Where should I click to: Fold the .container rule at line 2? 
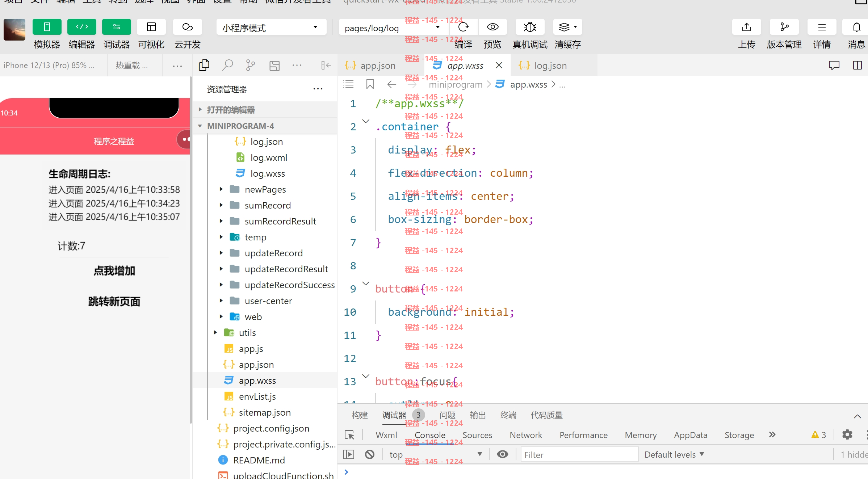pos(366,121)
